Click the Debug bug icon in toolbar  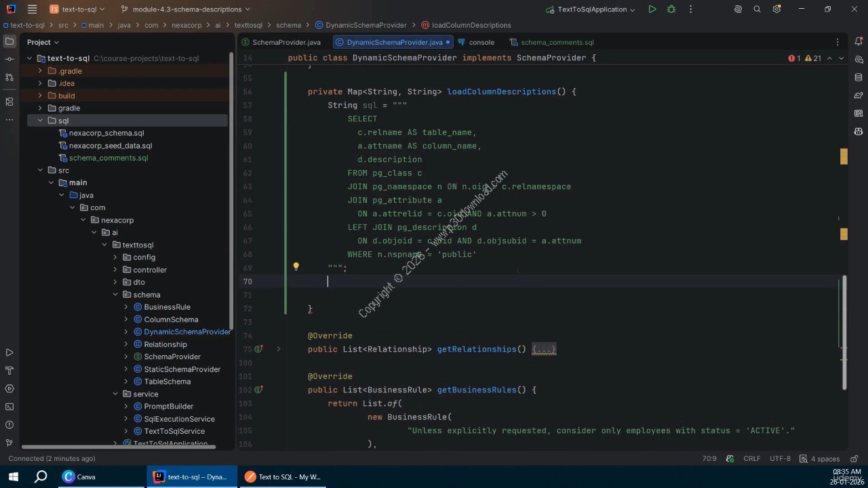click(671, 9)
